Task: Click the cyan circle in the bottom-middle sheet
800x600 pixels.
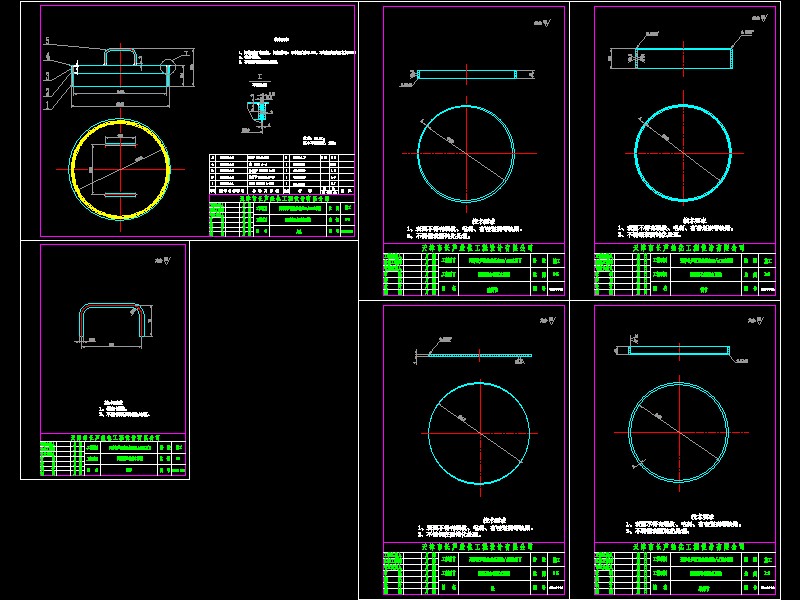Action: pyautogui.click(x=479, y=433)
